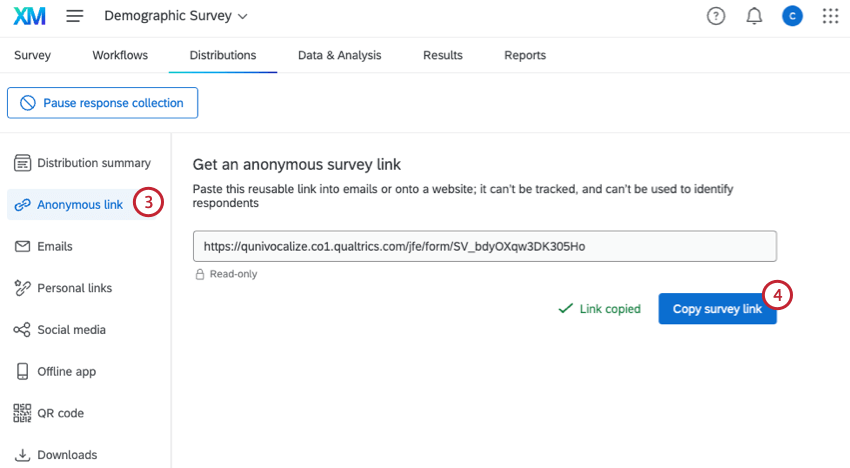Click the anonymous survey link field
This screenshot has width=850, height=468.
pos(485,246)
